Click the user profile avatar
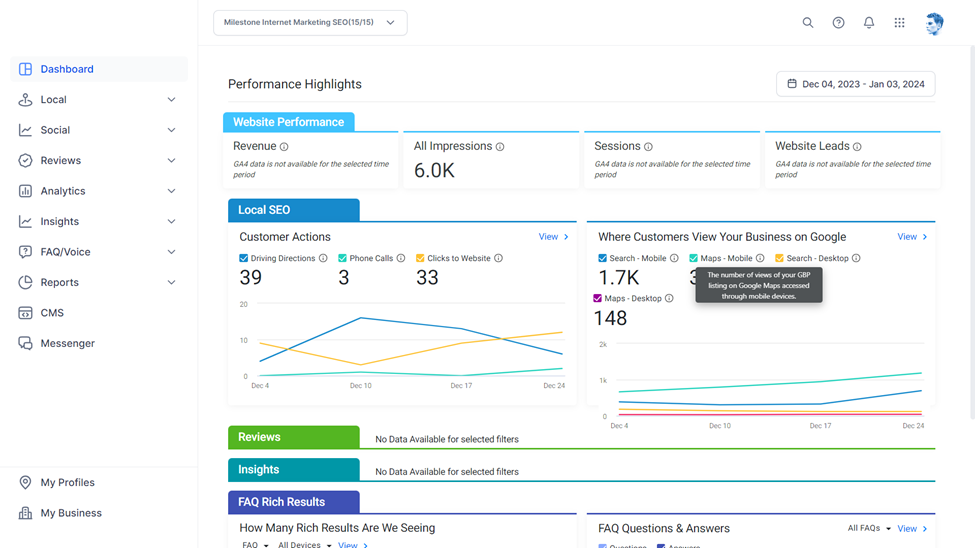Screen dimensions: 975x548 934,24
